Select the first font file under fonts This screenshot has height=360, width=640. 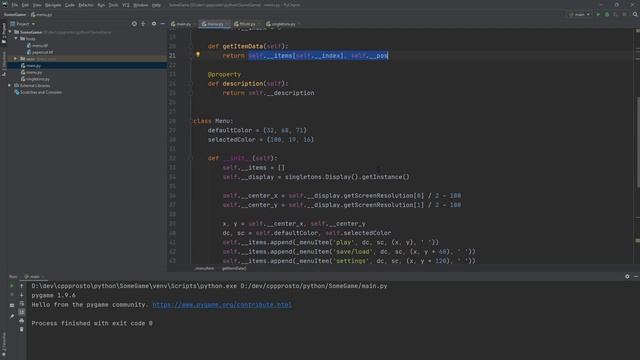(x=39, y=45)
